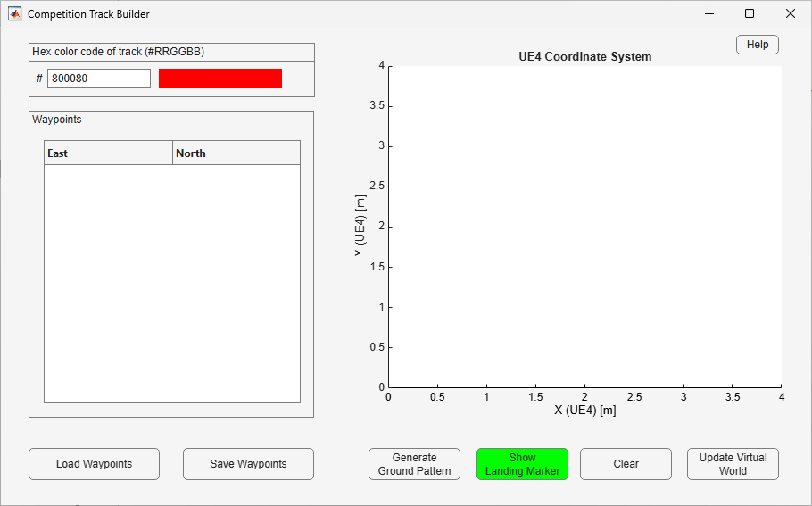Open the Help dialog
Image resolution: width=812 pixels, height=506 pixels.
point(757,45)
